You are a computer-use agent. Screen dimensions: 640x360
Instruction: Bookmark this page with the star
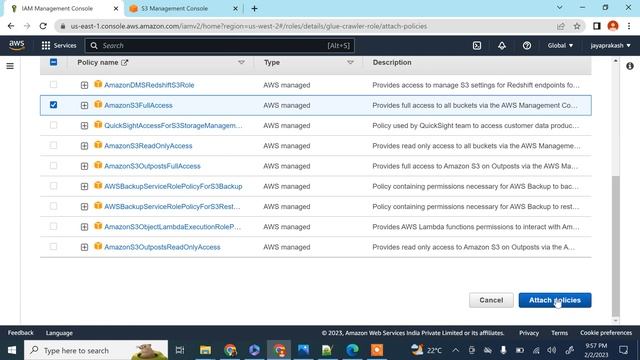click(577, 26)
